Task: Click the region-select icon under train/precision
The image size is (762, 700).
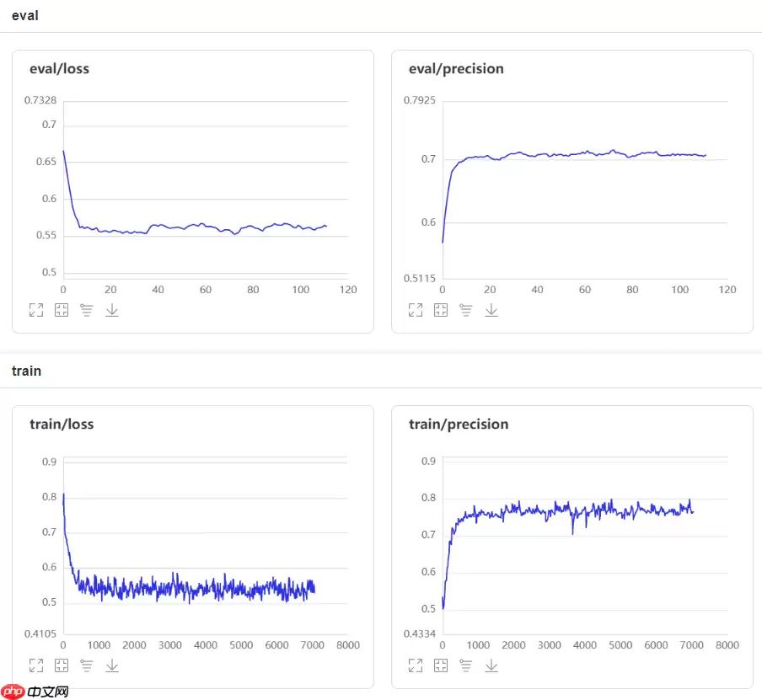Action: (440, 665)
